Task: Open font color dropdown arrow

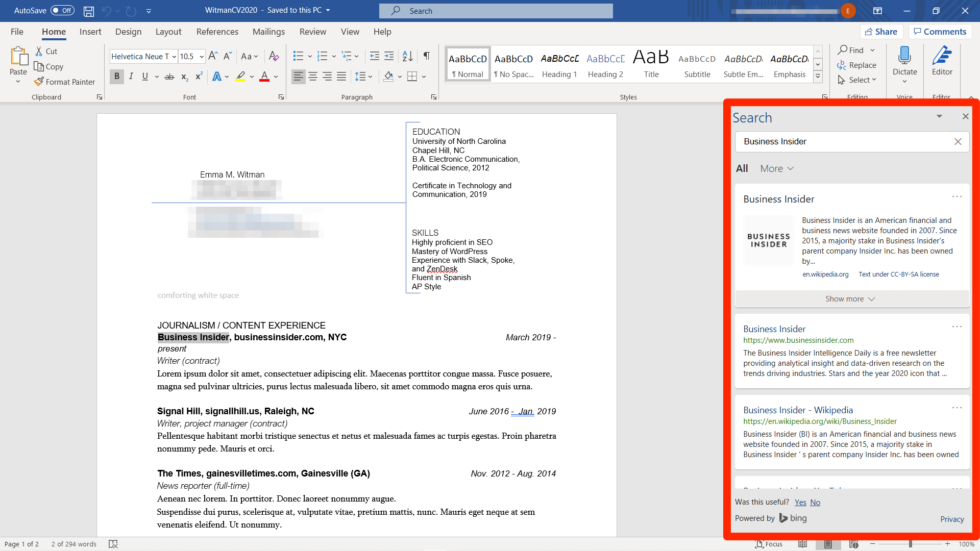Action: [x=276, y=77]
